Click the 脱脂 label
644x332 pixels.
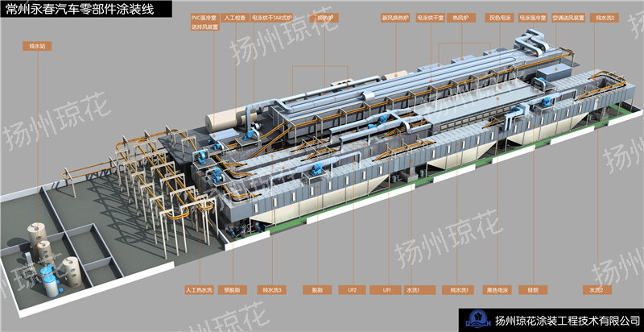[x=317, y=290]
